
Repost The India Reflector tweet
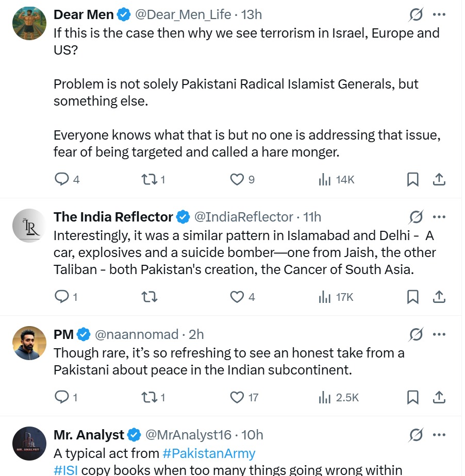pos(148,297)
